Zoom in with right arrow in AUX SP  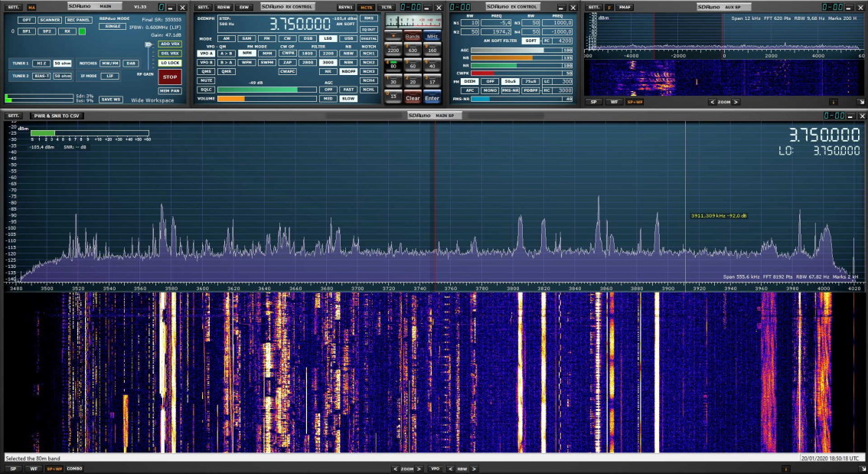click(736, 102)
